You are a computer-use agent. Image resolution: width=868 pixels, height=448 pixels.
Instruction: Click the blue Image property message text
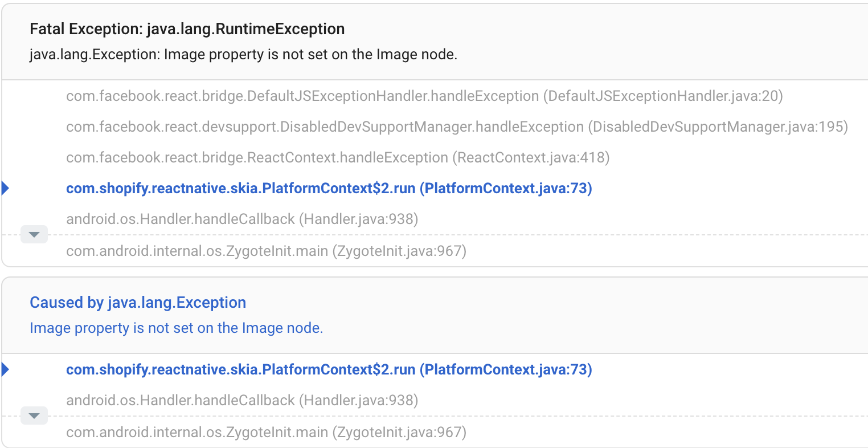click(176, 328)
